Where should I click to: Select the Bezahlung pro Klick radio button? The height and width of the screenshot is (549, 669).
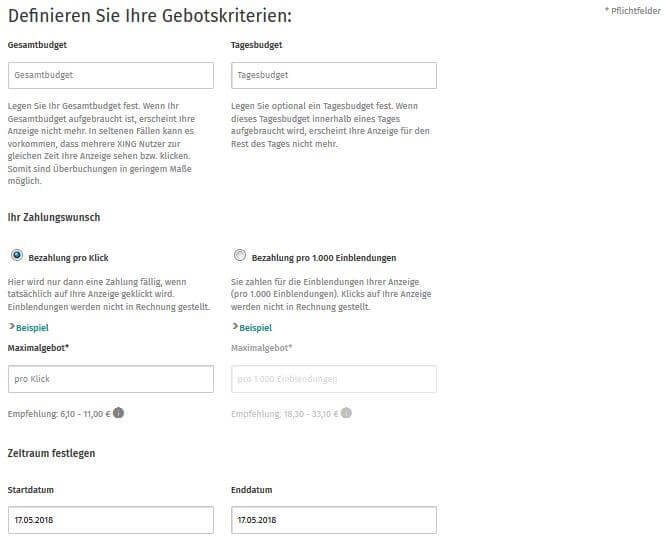[x=17, y=256]
